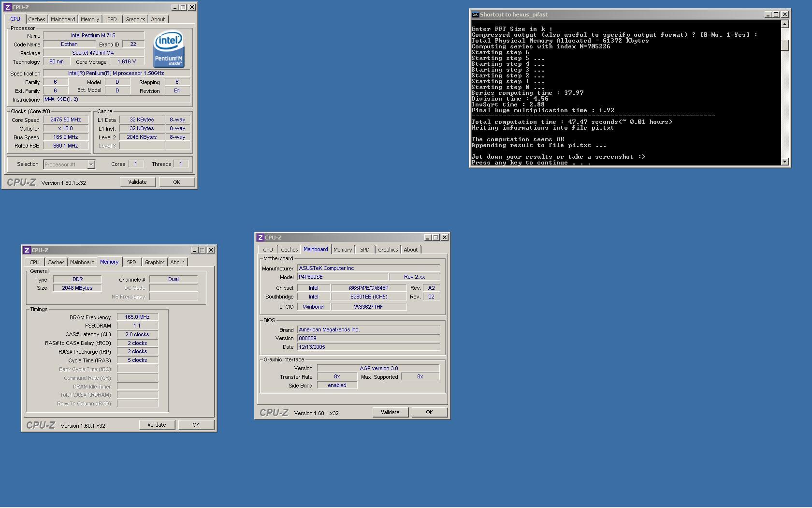Click the Total computation time line in console
The image size is (812, 508).
coord(572,122)
